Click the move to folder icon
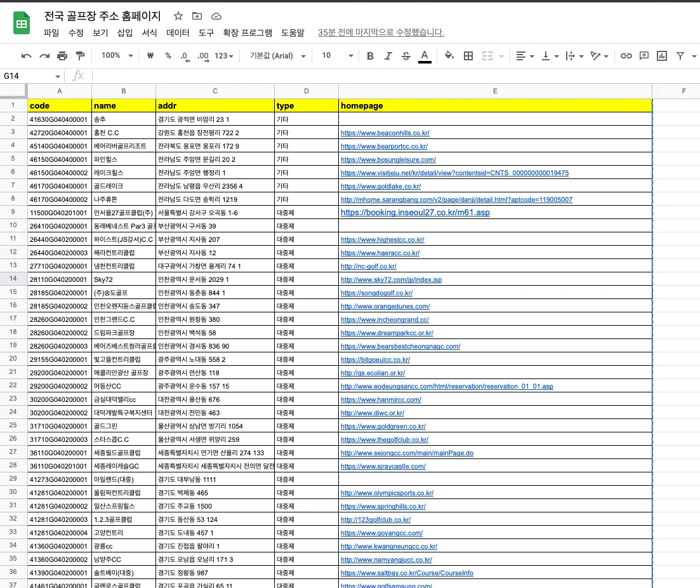 197,16
